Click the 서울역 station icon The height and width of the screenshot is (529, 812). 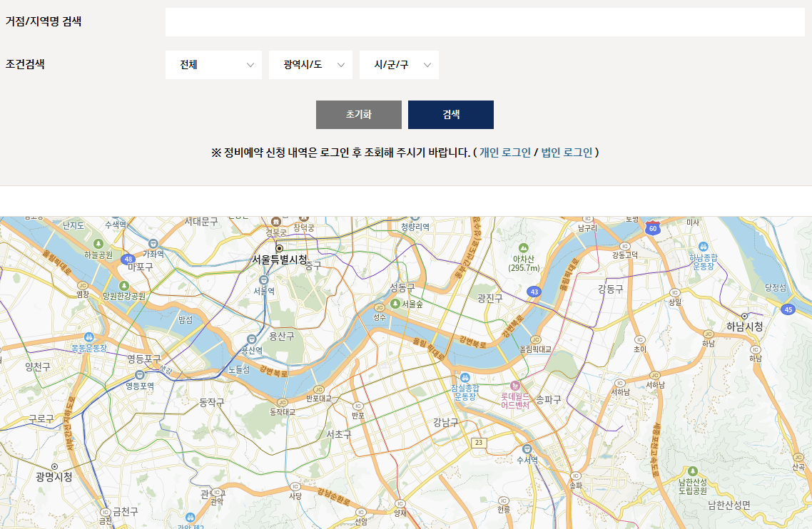(x=264, y=280)
